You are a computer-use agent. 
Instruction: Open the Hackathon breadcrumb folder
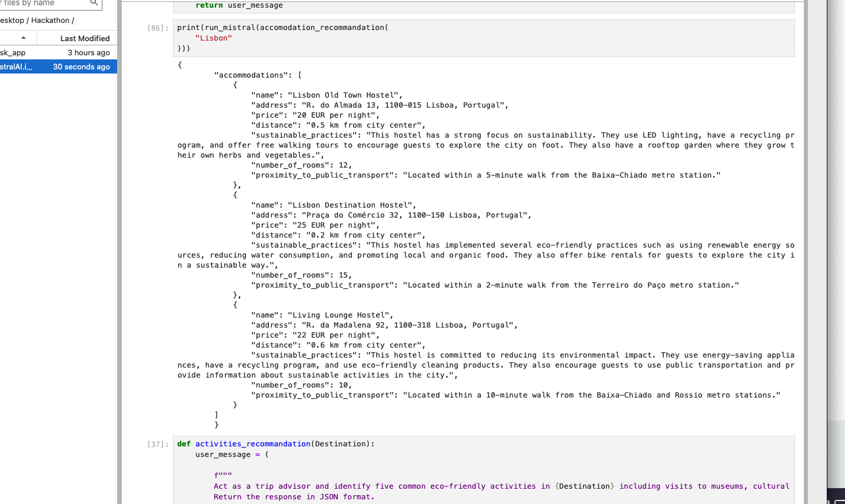pyautogui.click(x=51, y=20)
